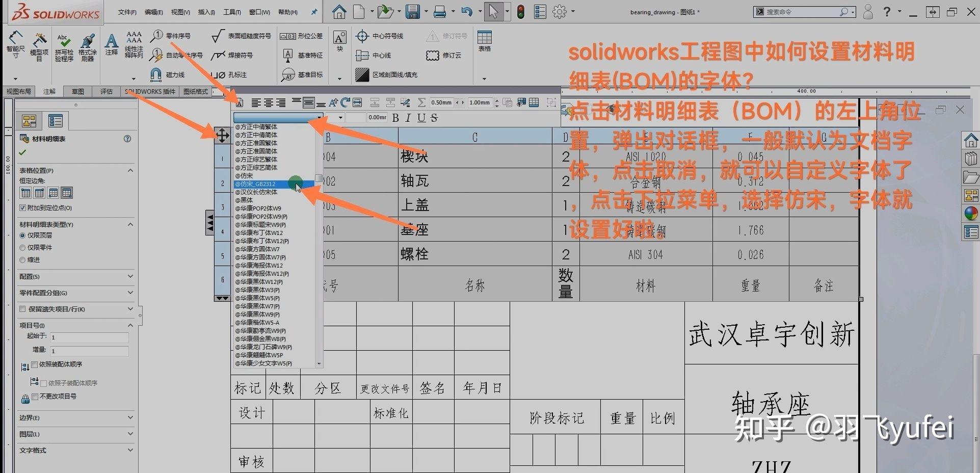Open the 插入 menu
This screenshot has height=473, width=980.
click(x=206, y=11)
